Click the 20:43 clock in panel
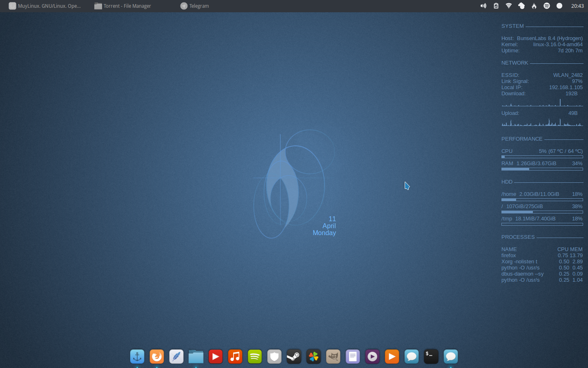This screenshot has height=368, width=588. pyautogui.click(x=577, y=6)
